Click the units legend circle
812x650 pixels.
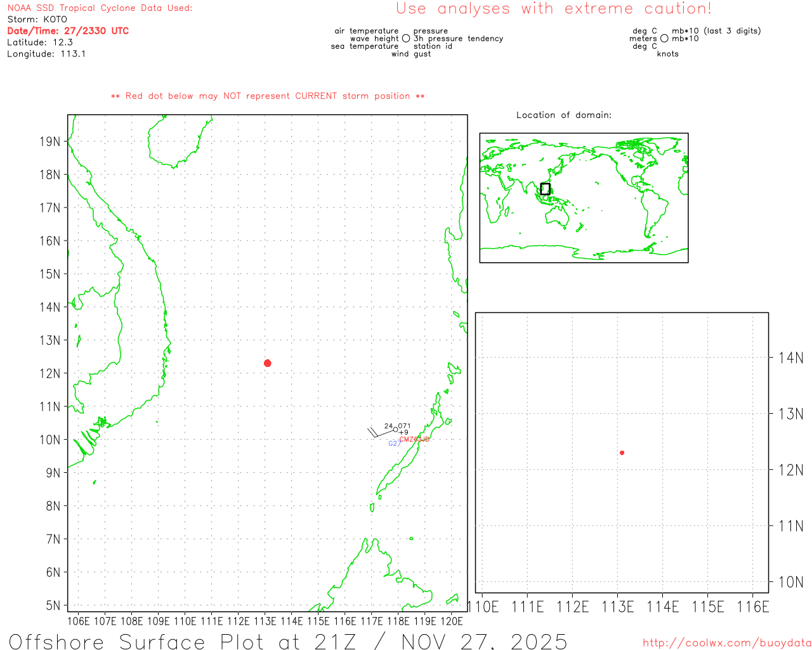(664, 39)
